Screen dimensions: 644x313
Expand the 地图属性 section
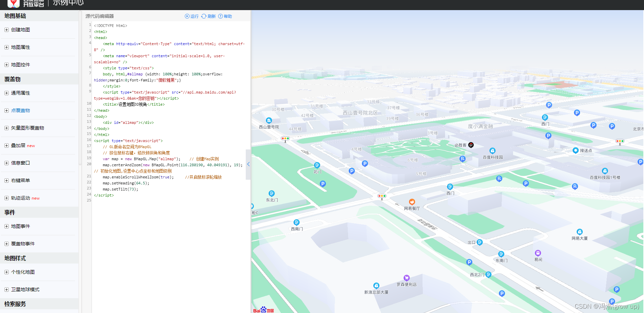(x=6, y=47)
